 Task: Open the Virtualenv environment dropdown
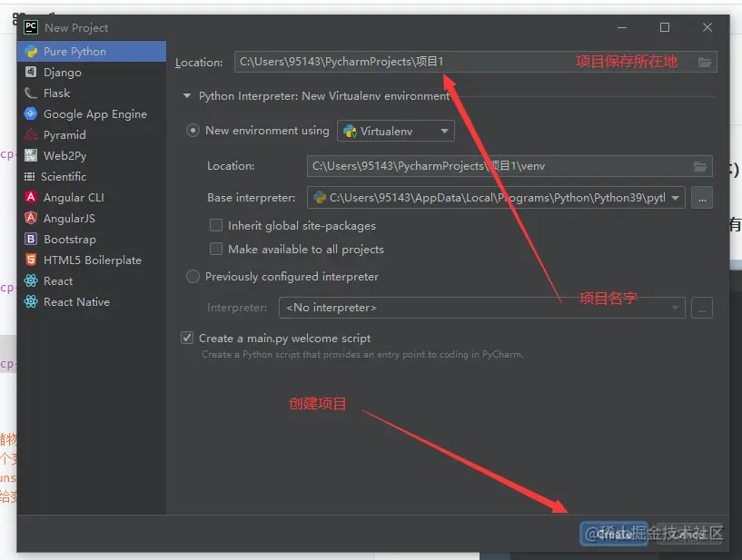coord(396,131)
